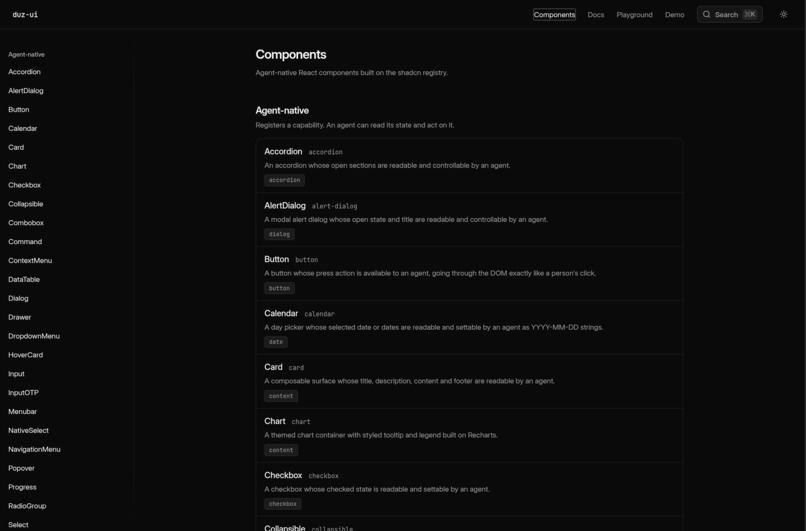Click the 'alert-dialog' slug text
Image resolution: width=806 pixels, height=531 pixels.
pos(334,206)
